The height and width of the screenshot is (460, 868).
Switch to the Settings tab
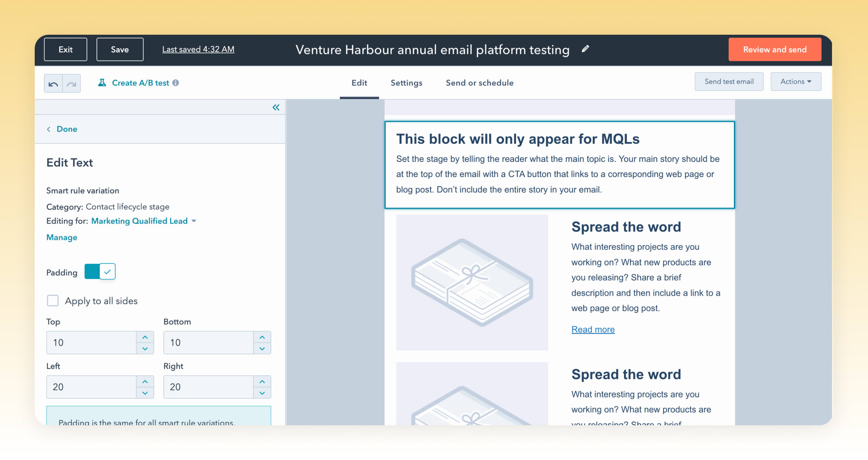tap(406, 83)
